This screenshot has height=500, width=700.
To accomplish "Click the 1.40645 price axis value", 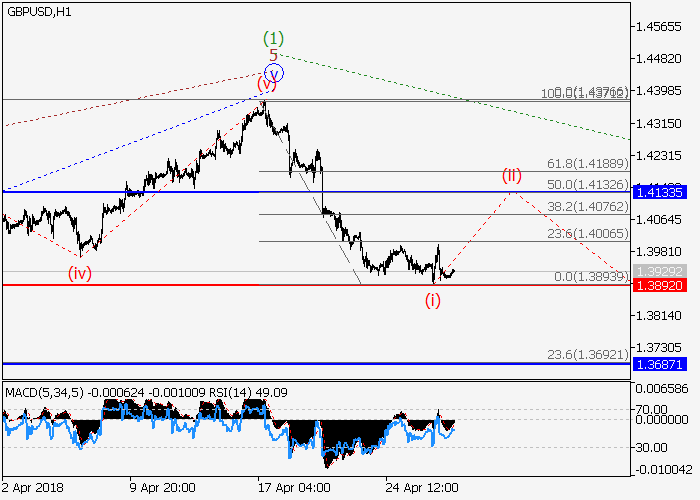I will (x=658, y=220).
